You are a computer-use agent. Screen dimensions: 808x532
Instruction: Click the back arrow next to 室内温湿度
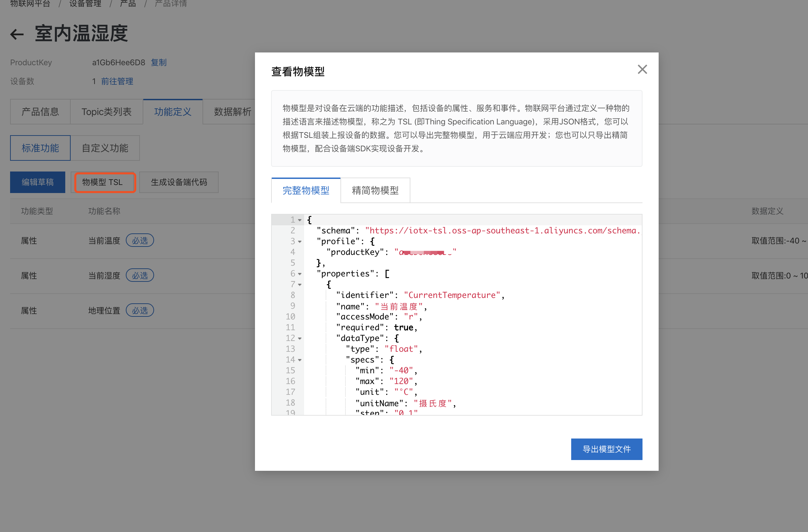[x=16, y=34]
